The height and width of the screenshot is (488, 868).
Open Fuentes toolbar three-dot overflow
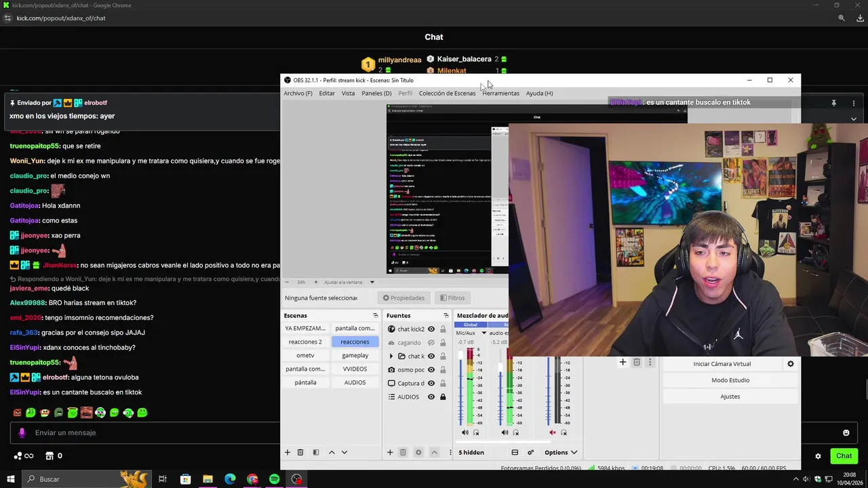tap(450, 452)
